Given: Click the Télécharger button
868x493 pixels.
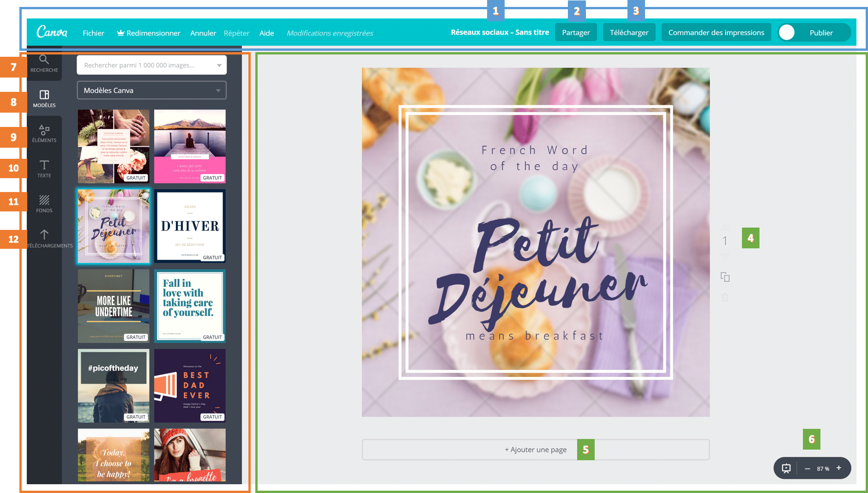Looking at the screenshot, I should click(629, 32).
